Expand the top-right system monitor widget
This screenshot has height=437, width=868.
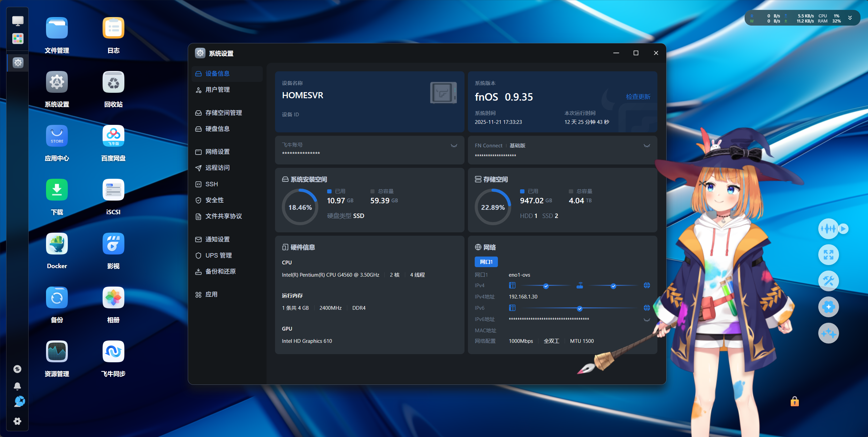pyautogui.click(x=850, y=18)
